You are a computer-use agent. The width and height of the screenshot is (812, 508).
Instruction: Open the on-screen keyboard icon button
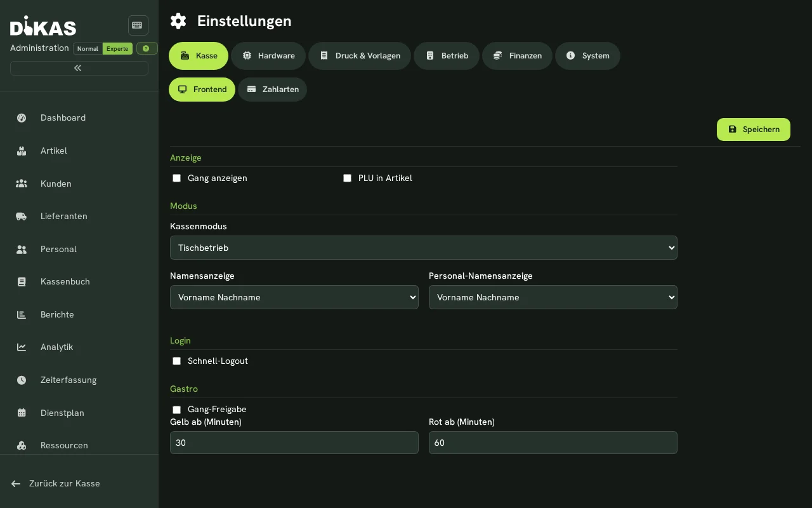(138, 25)
